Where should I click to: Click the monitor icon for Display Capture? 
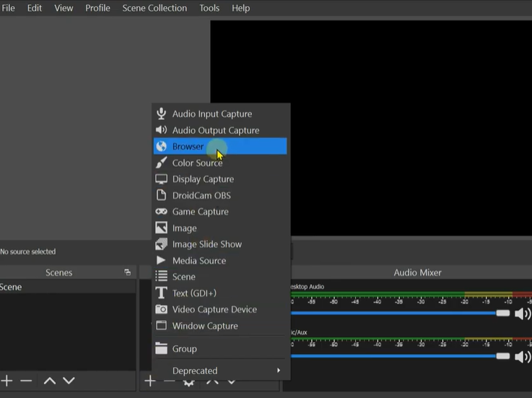pyautogui.click(x=161, y=179)
